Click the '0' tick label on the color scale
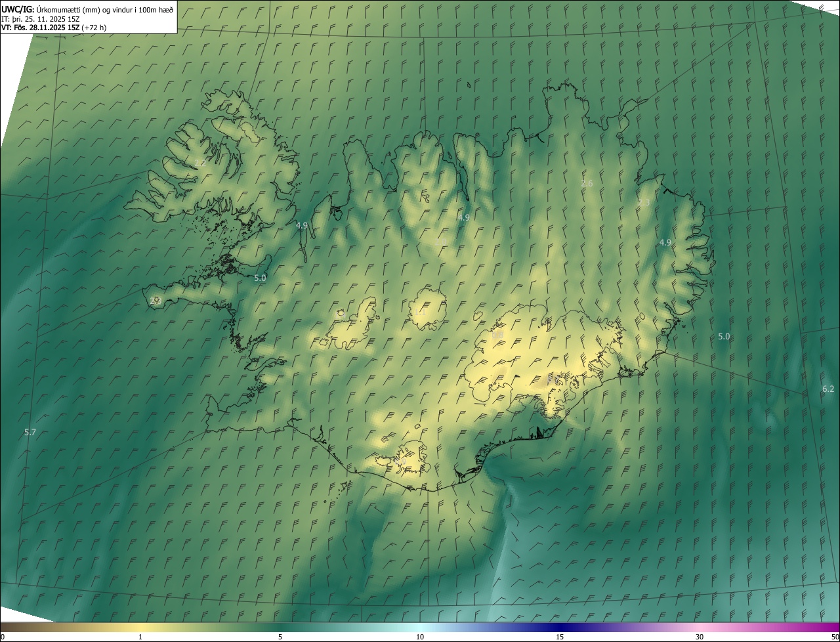The image size is (840, 642). [x=3, y=637]
